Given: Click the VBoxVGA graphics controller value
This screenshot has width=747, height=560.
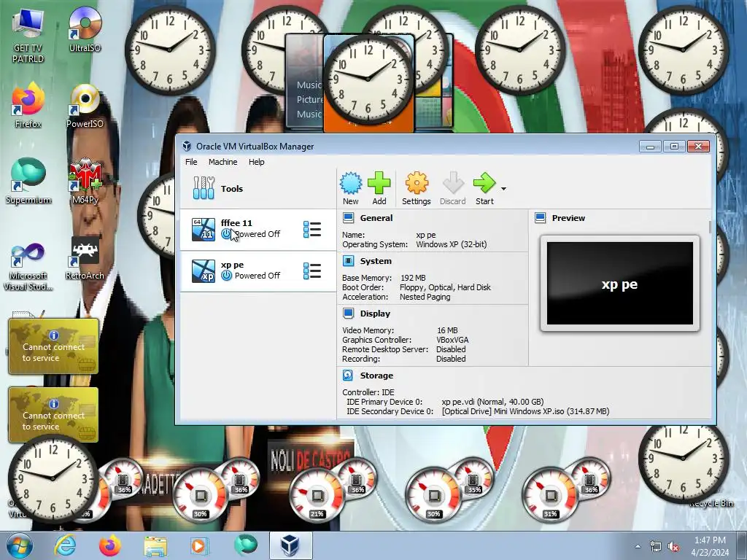Looking at the screenshot, I should [x=452, y=340].
